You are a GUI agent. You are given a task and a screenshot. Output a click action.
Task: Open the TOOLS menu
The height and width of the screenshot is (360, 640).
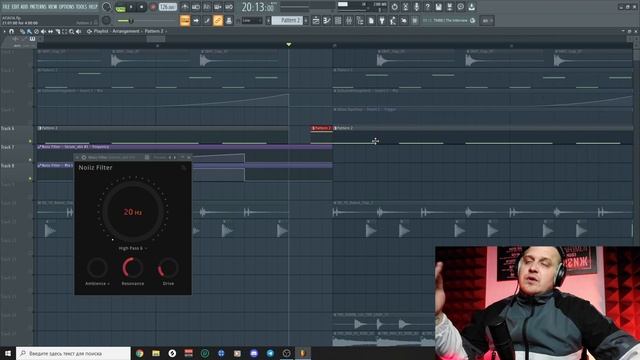pos(81,7)
